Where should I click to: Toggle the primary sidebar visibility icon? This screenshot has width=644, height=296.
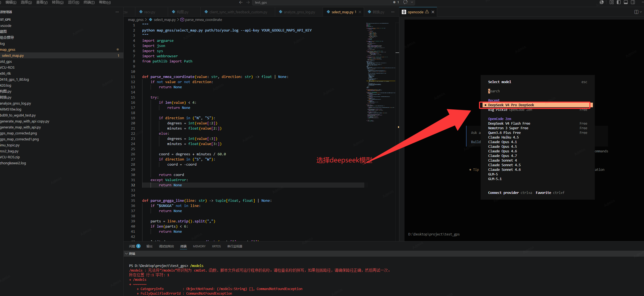(x=619, y=2)
